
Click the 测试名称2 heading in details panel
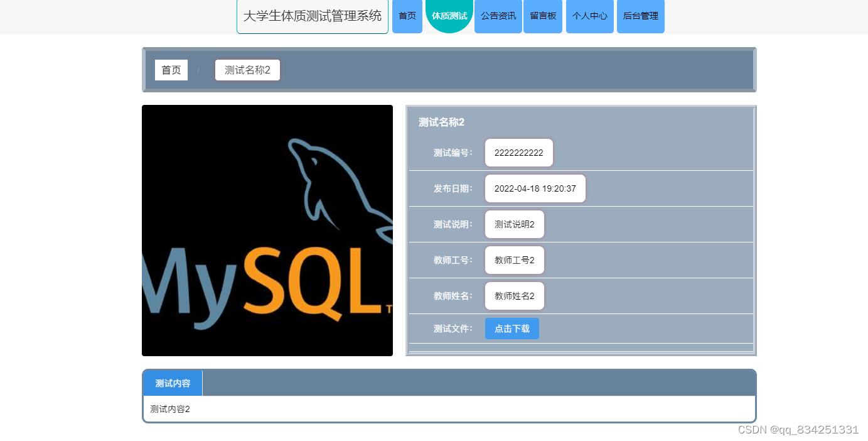(x=441, y=122)
